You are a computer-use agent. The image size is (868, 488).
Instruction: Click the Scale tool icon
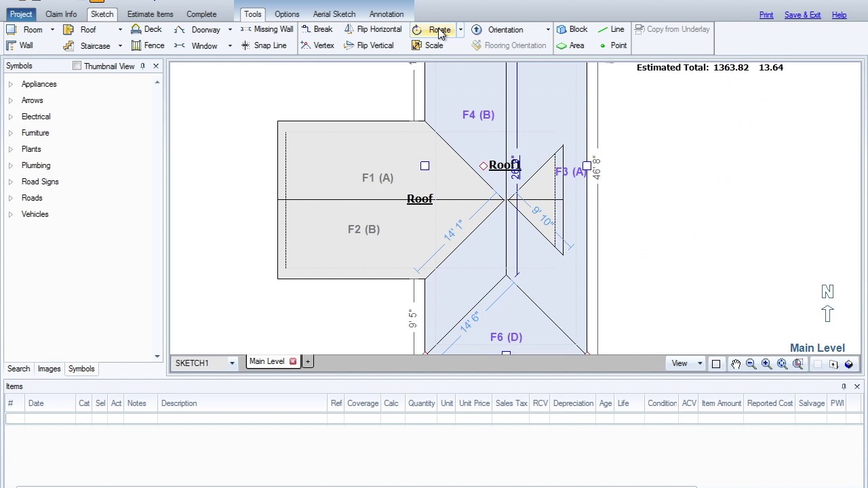[x=417, y=45]
